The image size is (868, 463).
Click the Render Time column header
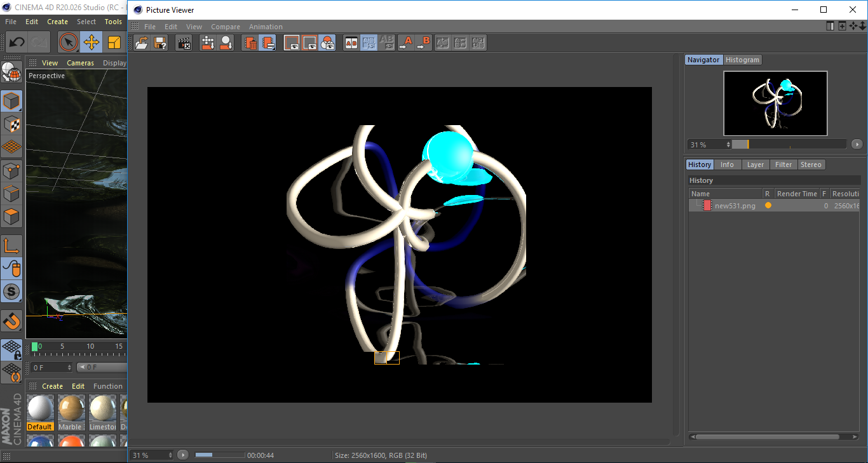point(797,194)
